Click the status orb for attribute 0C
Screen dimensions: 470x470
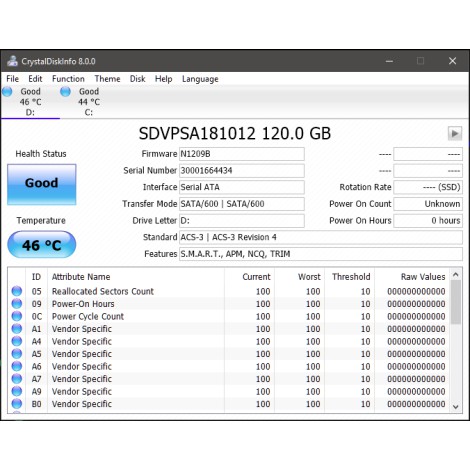(17, 316)
